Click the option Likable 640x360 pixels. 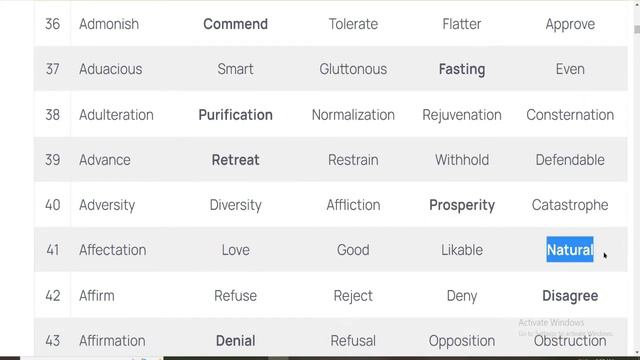[x=462, y=250]
